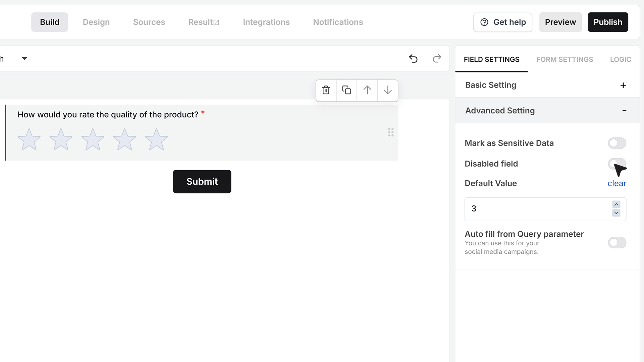The height and width of the screenshot is (362, 644).
Task: Grab the six-dot drag handle of rating field
Action: coord(391,132)
